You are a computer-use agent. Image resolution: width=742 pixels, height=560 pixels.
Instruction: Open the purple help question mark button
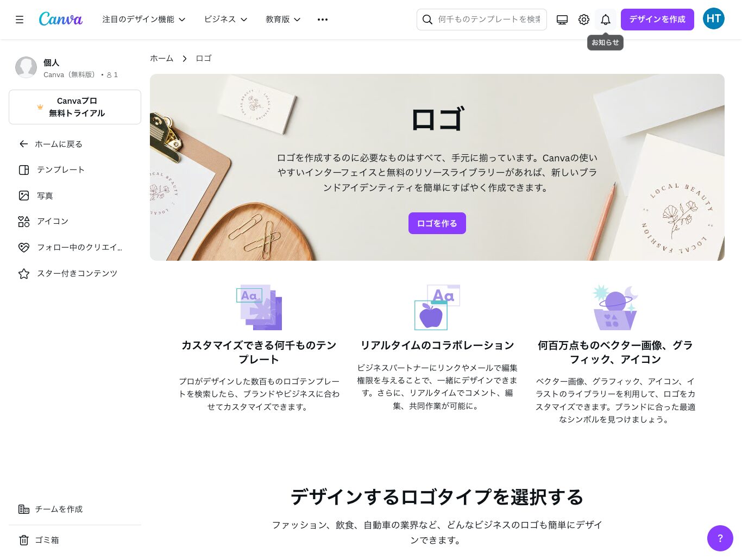pos(720,538)
